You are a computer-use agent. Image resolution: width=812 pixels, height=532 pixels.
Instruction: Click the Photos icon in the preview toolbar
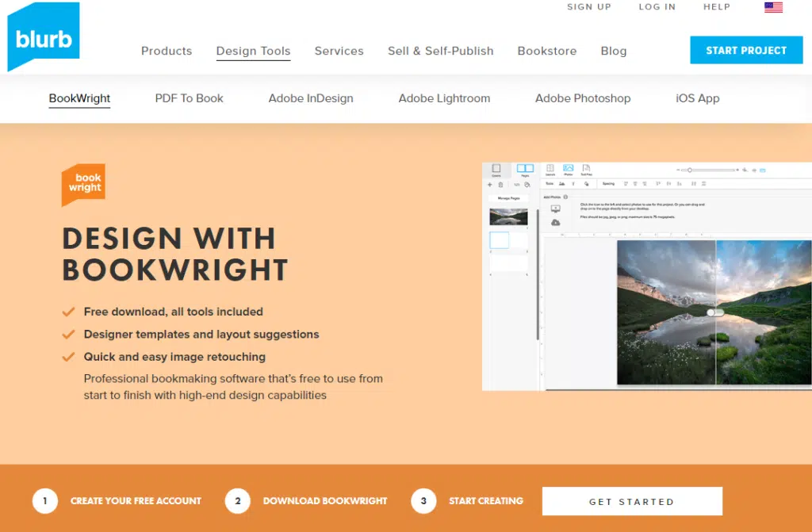coord(568,170)
